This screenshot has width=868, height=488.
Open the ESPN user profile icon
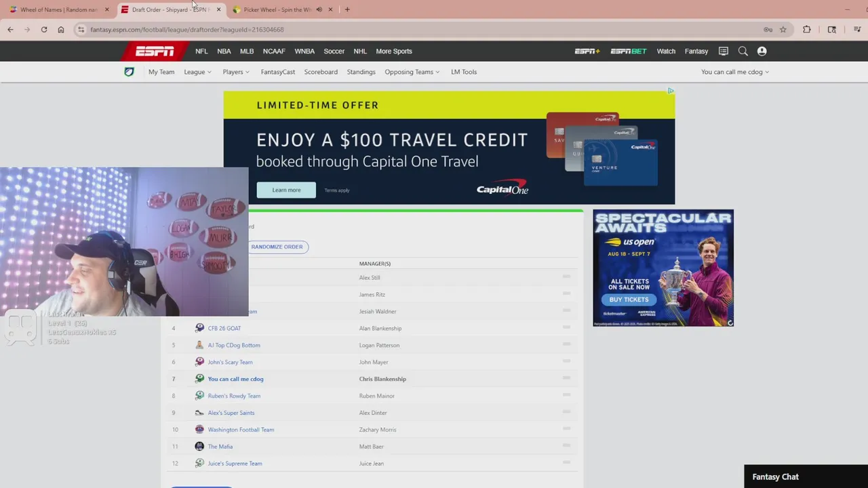[x=762, y=51]
